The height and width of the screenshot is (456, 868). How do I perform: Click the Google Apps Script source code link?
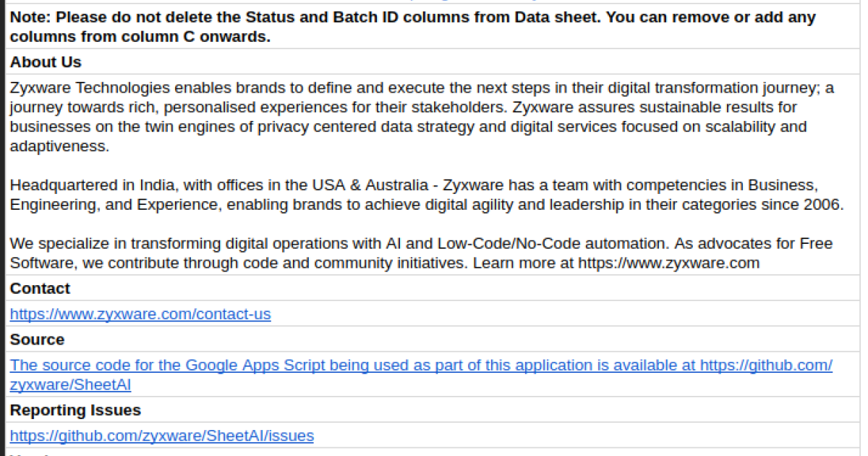click(x=420, y=366)
